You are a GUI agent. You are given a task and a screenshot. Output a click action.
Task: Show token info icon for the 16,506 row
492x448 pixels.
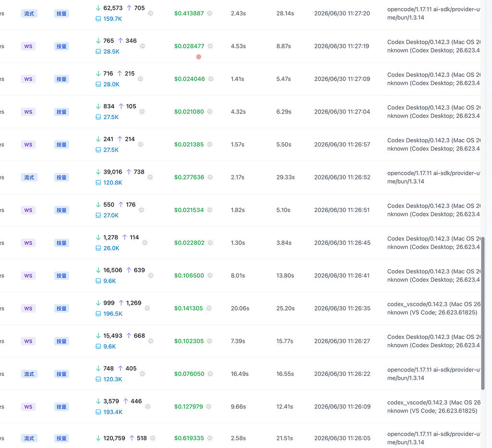pos(150,275)
